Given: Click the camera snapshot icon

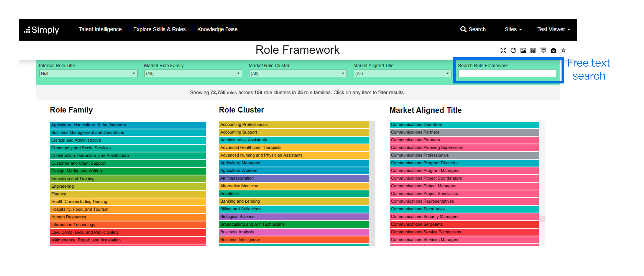Looking at the screenshot, I should coord(553,51).
